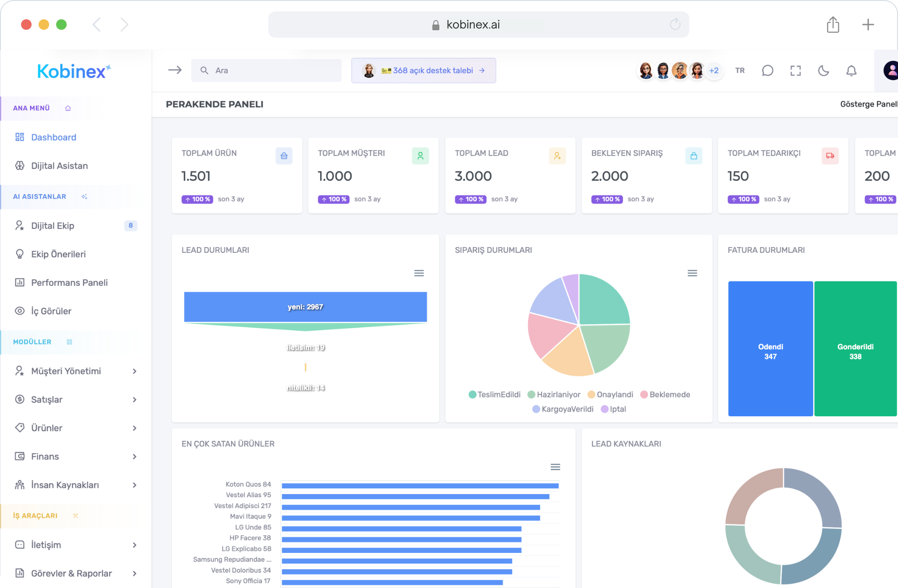
Task: Click the Odendi 347 treemap block
Action: [770, 349]
